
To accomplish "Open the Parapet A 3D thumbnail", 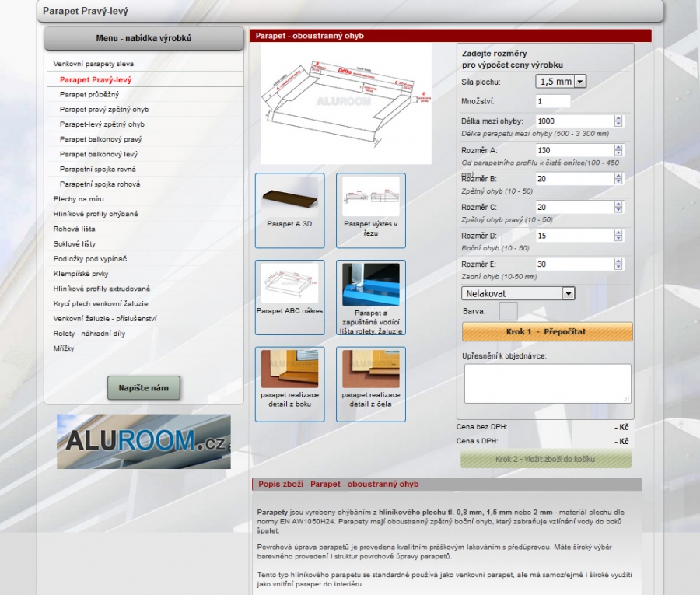I will [289, 205].
